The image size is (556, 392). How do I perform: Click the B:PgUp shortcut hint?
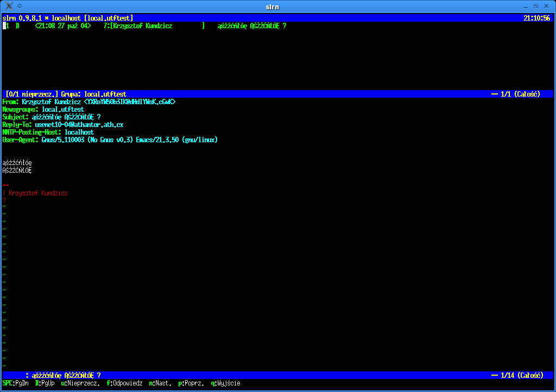[45, 383]
